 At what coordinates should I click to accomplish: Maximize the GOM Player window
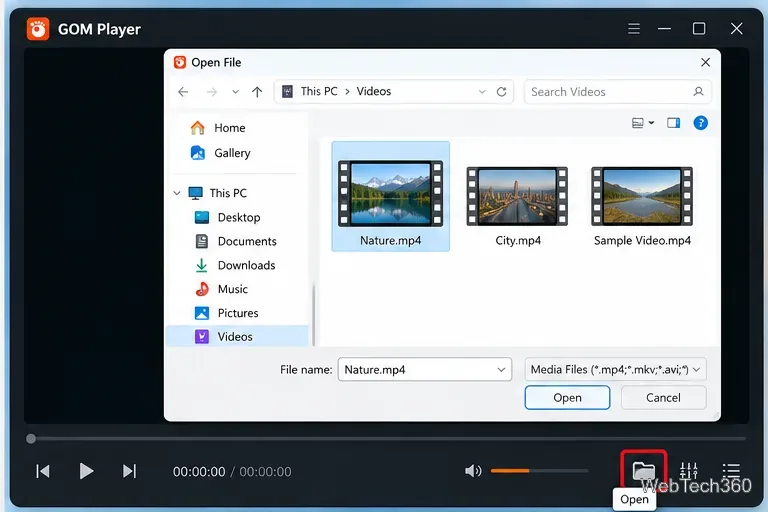(x=699, y=29)
